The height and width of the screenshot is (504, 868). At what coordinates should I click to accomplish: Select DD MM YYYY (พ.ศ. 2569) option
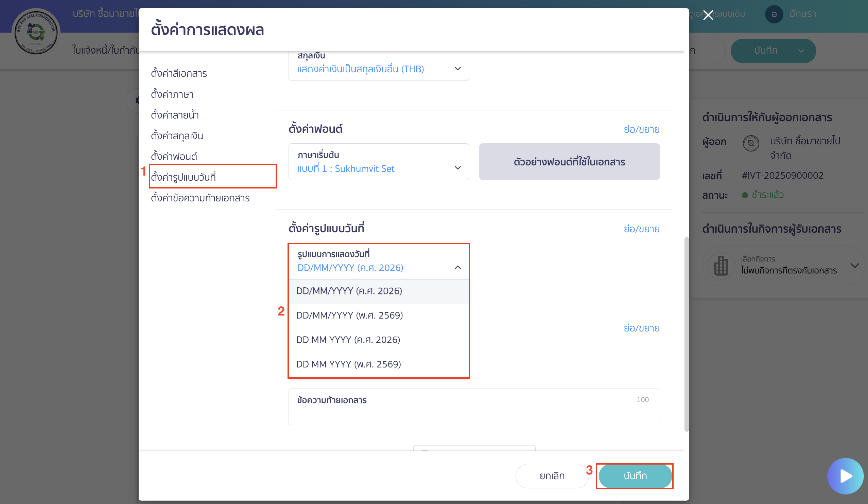click(x=348, y=364)
